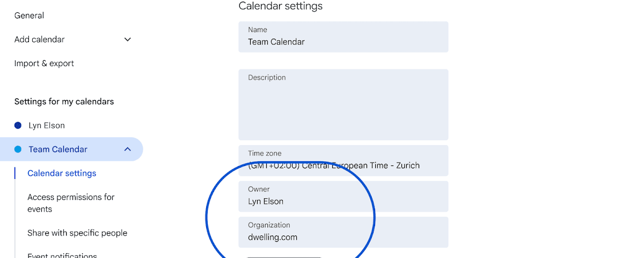Open Access permissions for events
Viewport: 644px width, 258px height.
(71, 203)
